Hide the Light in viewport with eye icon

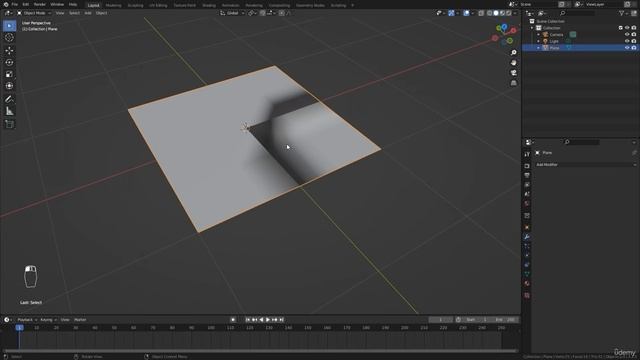627,41
